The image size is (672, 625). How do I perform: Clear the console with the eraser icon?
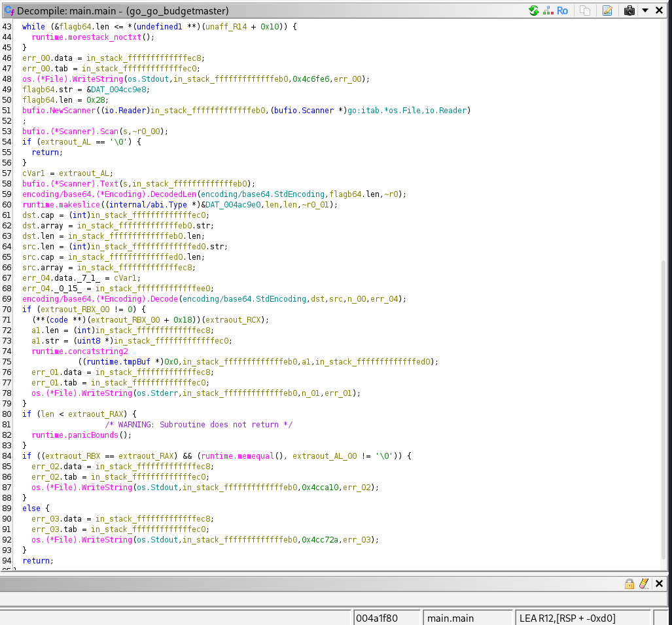644,584
